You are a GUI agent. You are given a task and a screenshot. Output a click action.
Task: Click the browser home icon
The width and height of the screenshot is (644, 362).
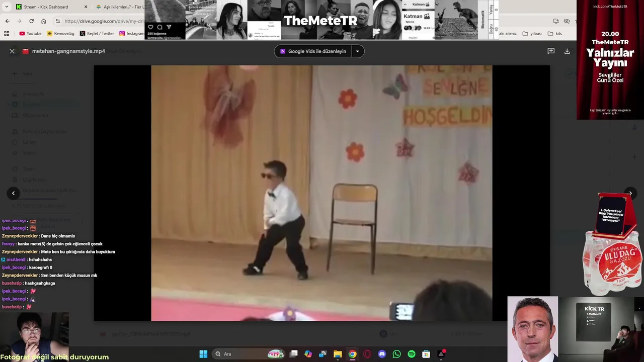pyautogui.click(x=43, y=21)
